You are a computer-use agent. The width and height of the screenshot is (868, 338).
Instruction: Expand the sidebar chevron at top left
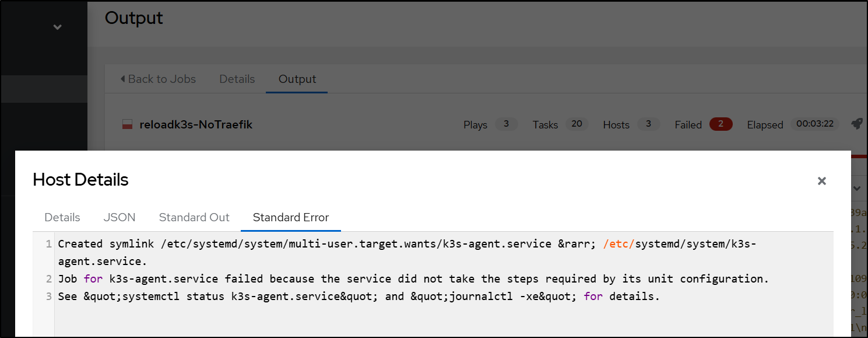(57, 27)
